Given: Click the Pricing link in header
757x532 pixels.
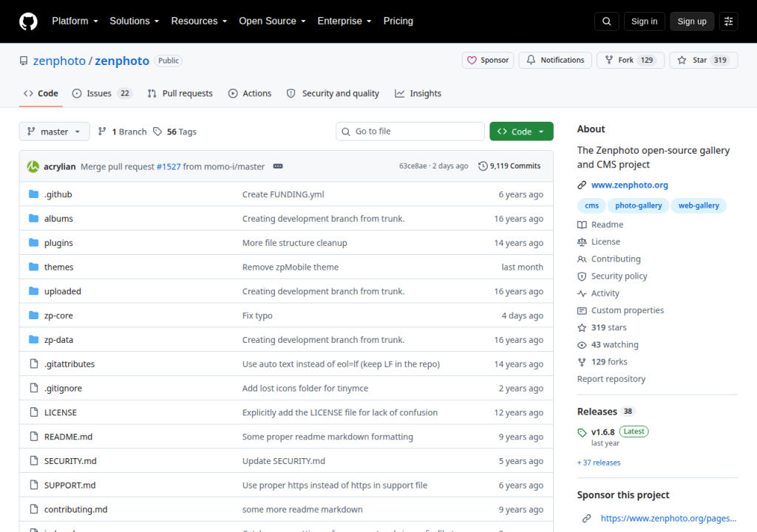Looking at the screenshot, I should click(x=398, y=21).
